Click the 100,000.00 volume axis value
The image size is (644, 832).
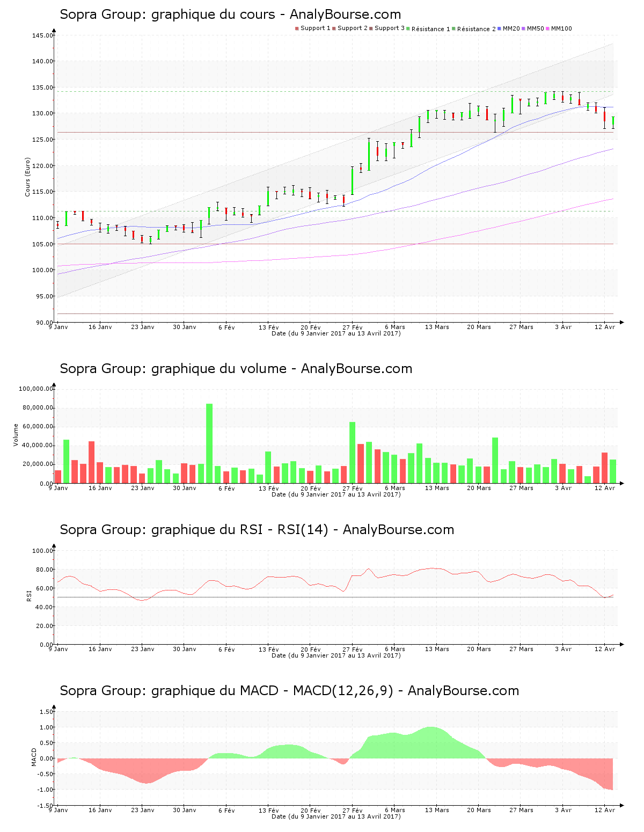click(x=35, y=389)
